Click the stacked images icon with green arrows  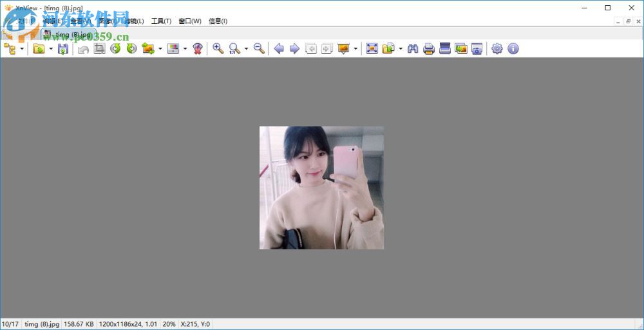click(461, 49)
